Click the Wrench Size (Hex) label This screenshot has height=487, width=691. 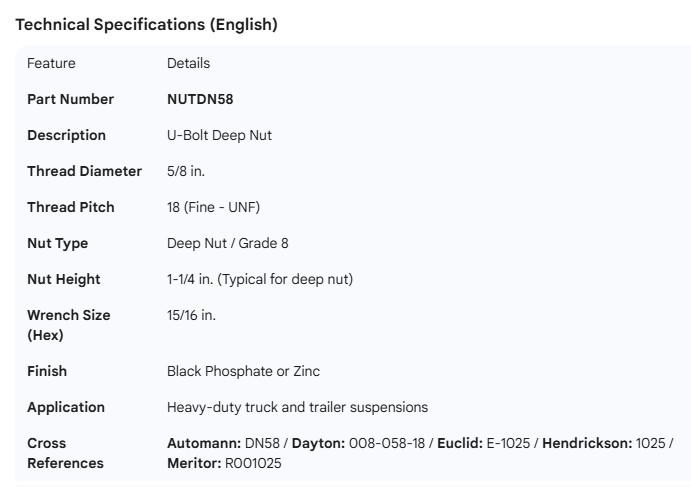coord(68,325)
